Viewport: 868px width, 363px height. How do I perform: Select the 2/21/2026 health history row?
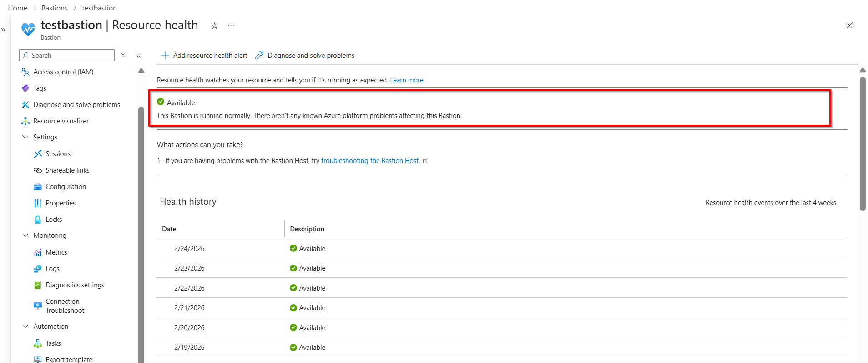[502, 308]
